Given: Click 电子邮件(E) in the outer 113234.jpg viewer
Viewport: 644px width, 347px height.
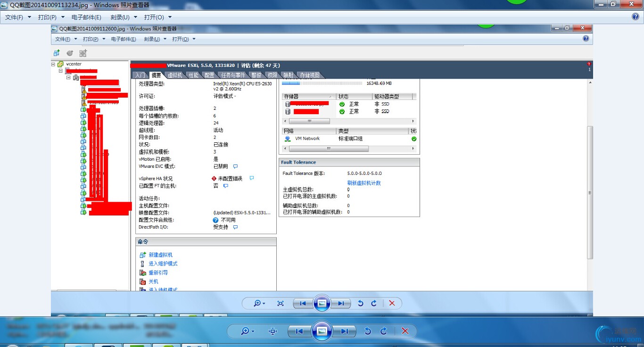Looking at the screenshot, I should click(86, 17).
